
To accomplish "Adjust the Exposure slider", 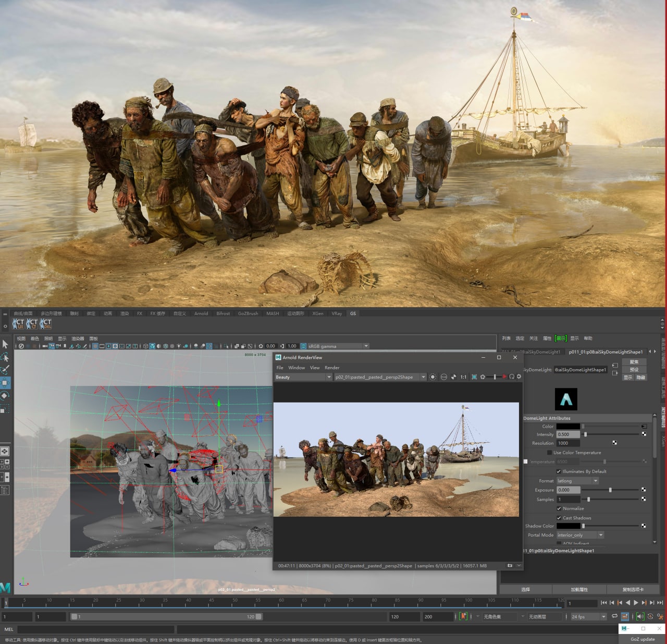I will [x=611, y=490].
